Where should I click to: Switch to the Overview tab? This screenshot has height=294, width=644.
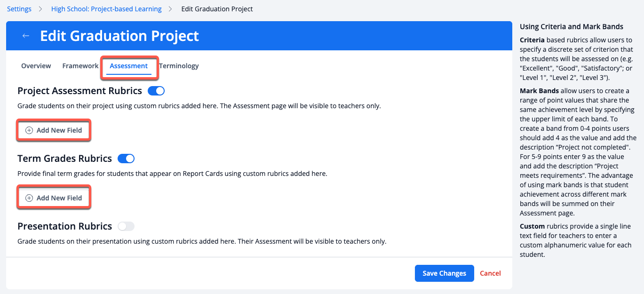click(36, 66)
